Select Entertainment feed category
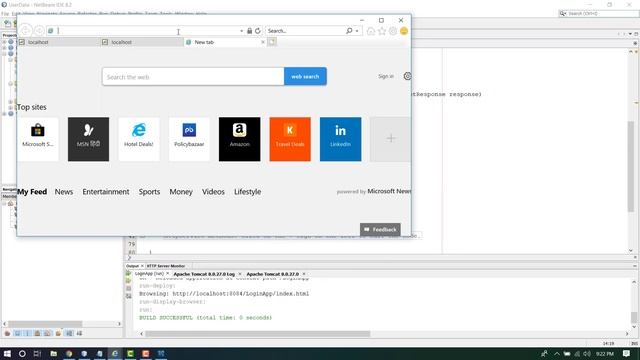Screen dimensions: 640x360 pos(106,192)
